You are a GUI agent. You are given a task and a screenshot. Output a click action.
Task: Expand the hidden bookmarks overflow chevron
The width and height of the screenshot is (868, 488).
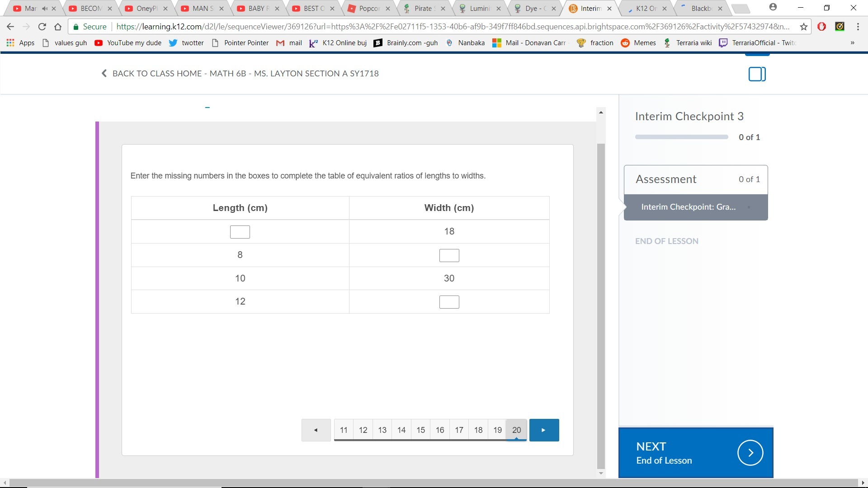click(852, 42)
